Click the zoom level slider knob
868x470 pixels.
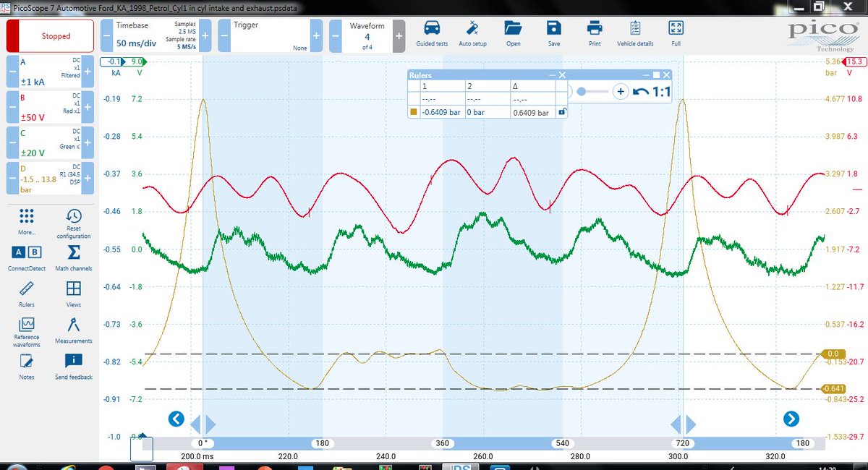point(582,92)
